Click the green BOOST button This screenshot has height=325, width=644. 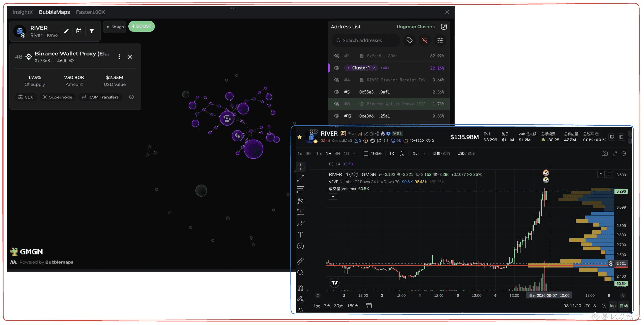[141, 26]
